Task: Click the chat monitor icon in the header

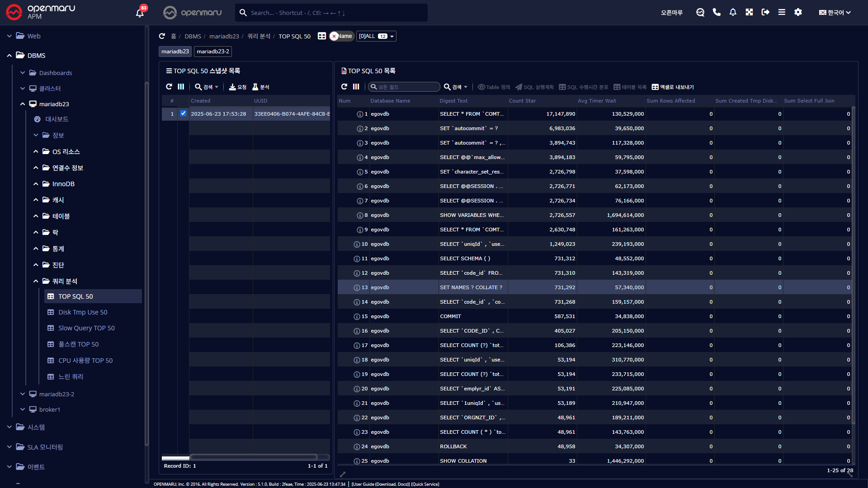Action: point(700,12)
